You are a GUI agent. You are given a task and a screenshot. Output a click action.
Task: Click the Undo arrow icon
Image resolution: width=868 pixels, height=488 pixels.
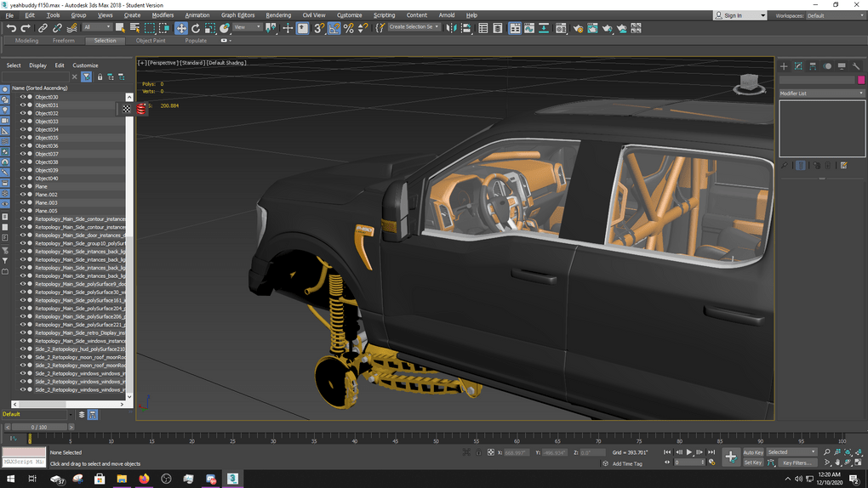[x=11, y=28]
